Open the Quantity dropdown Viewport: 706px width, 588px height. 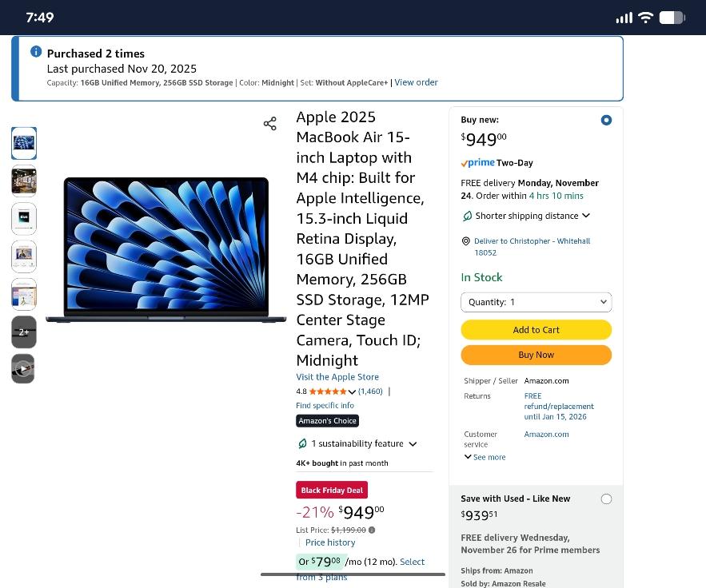tap(536, 302)
